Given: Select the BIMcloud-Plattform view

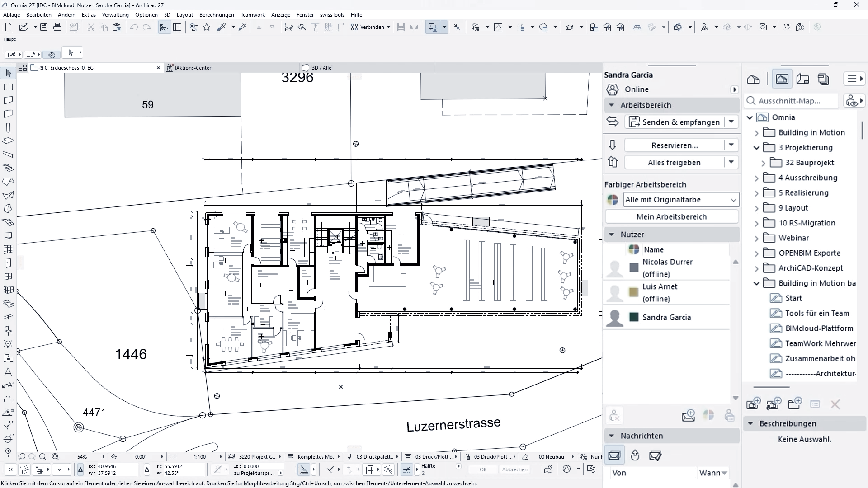Looking at the screenshot, I should click(819, 328).
